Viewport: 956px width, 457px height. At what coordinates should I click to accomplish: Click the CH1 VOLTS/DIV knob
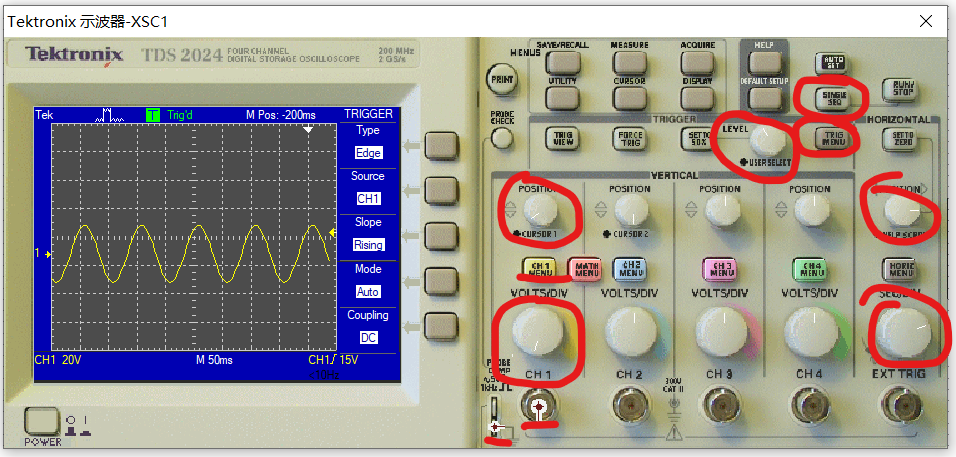click(x=538, y=333)
